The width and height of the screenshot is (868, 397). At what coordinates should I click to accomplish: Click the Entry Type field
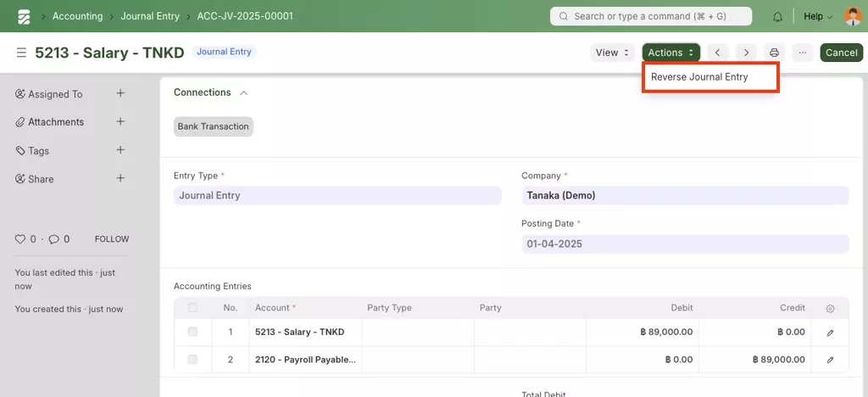[x=337, y=195]
